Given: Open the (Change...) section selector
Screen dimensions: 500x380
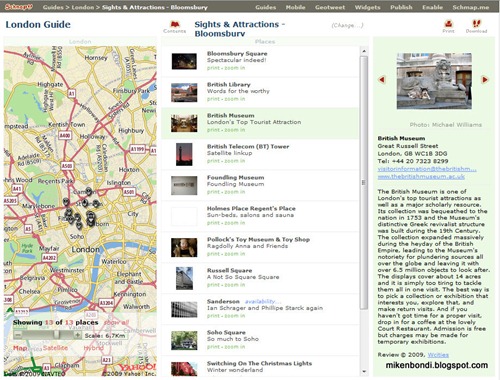Looking at the screenshot, I should 347,25.
